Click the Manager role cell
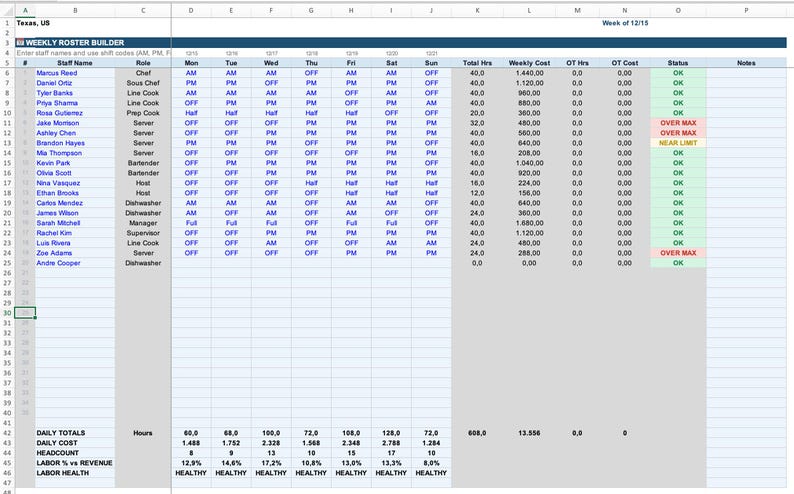This screenshot has width=794, height=494. tap(143, 223)
